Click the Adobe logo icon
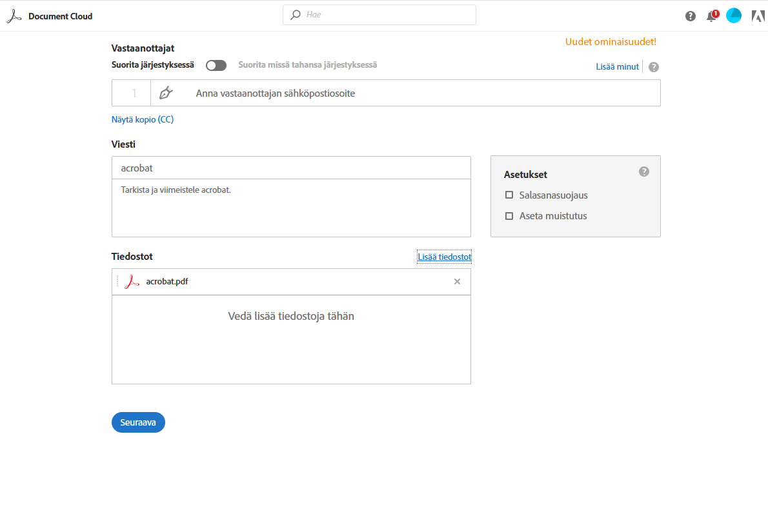Viewport: 768px width, 532px height. click(x=758, y=16)
